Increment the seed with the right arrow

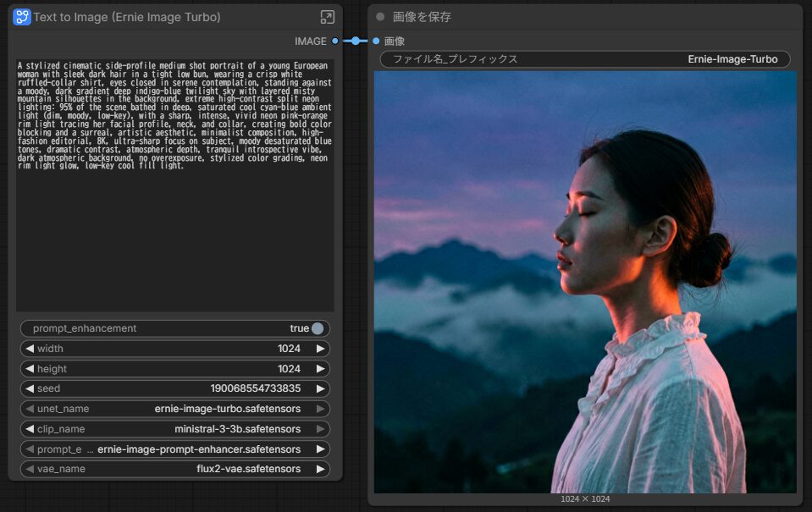coord(320,389)
